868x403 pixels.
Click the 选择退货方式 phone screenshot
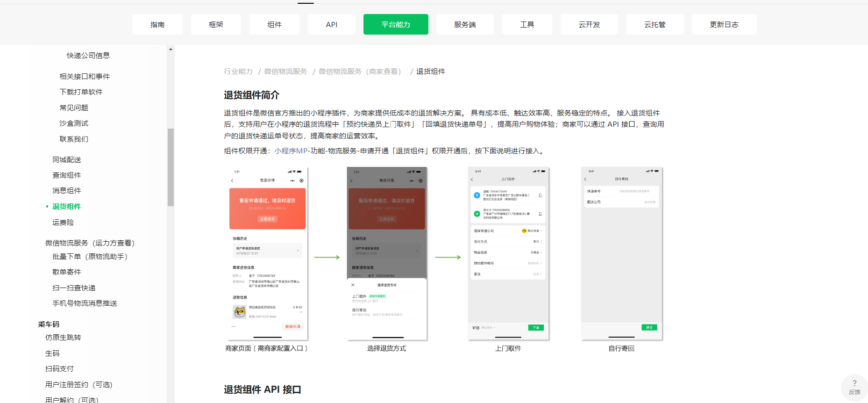click(x=387, y=254)
